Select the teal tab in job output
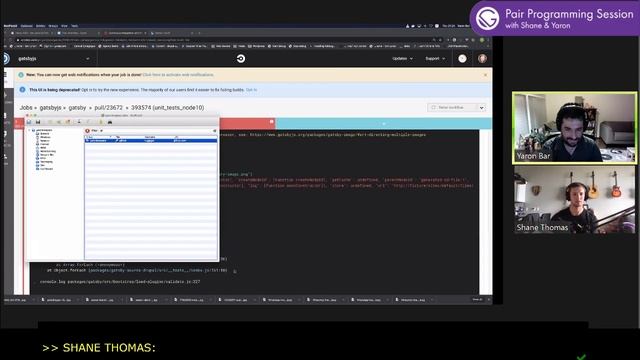 [x=383, y=123]
